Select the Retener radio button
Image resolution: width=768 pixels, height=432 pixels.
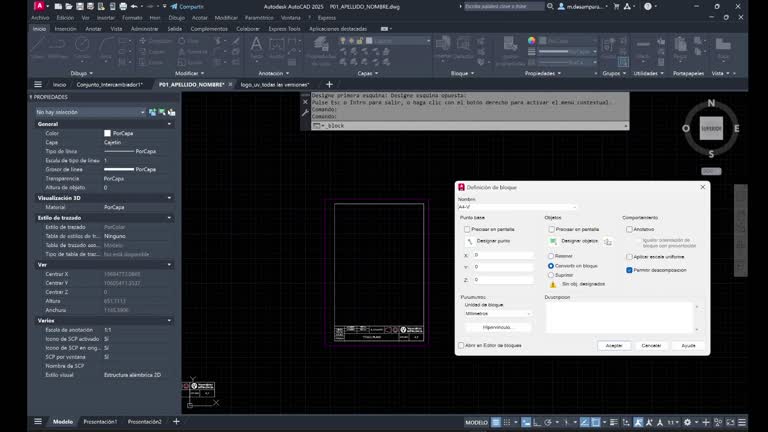(x=551, y=256)
